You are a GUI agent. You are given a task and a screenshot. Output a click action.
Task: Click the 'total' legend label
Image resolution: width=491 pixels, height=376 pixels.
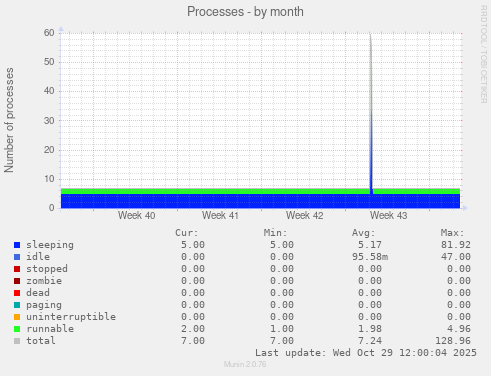coord(41,341)
